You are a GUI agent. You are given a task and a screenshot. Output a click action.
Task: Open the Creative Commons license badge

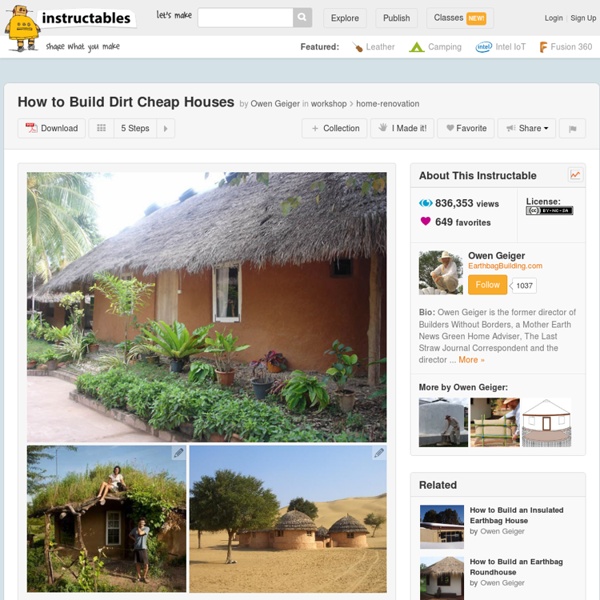tap(549, 210)
